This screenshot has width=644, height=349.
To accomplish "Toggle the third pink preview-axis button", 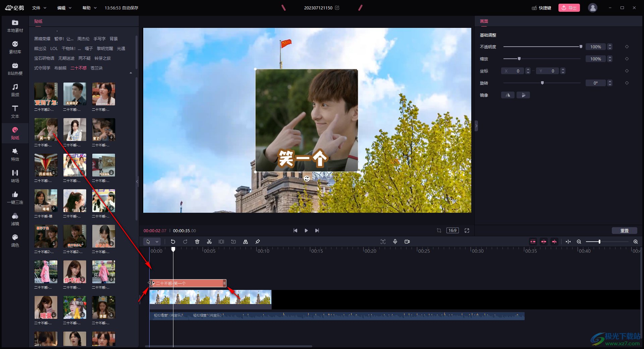I will (554, 242).
